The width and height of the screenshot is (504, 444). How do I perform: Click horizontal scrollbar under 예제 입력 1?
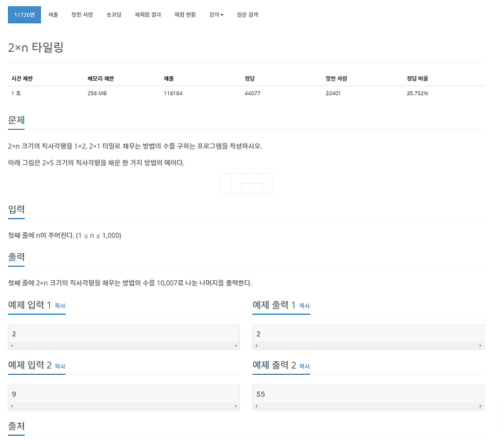[123, 346]
